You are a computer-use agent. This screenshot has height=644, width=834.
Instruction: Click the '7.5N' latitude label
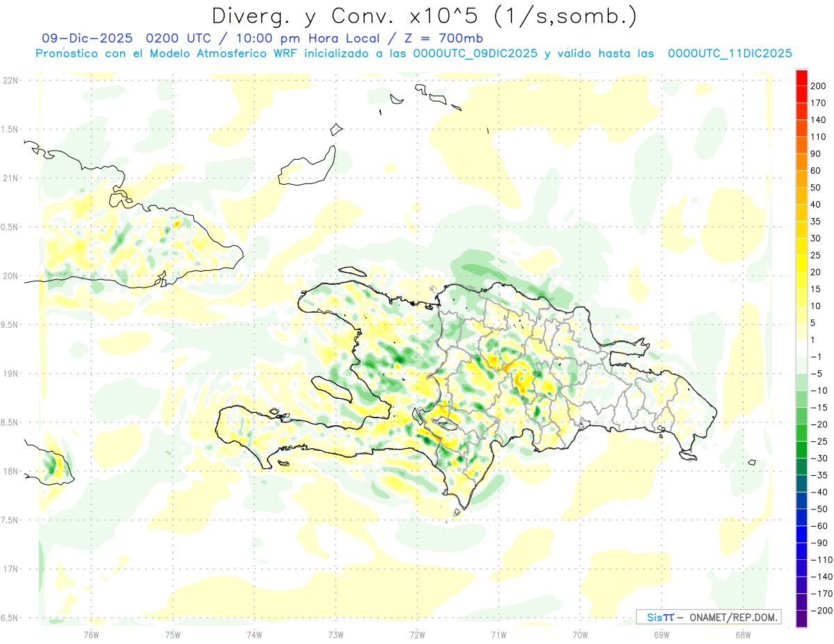tap(10, 520)
